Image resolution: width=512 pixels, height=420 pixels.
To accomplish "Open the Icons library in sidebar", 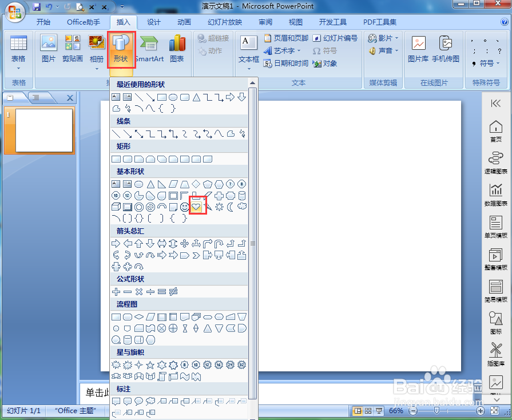I will tap(495, 323).
